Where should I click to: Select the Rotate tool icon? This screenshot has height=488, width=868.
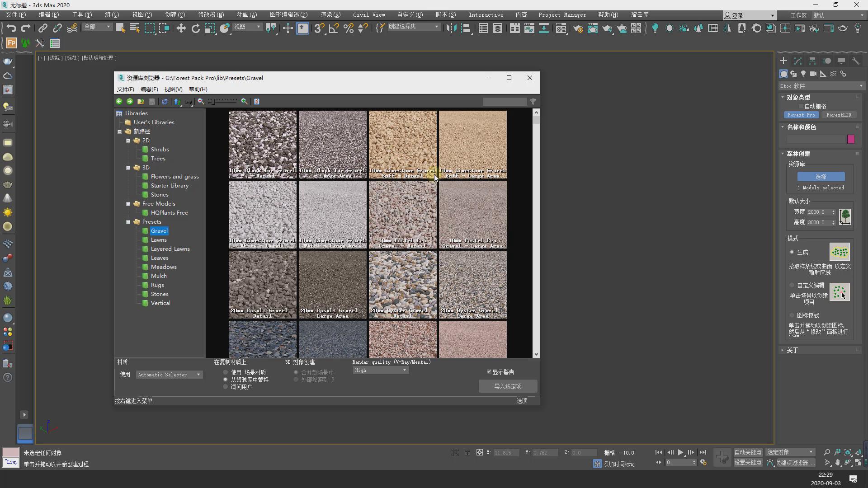(x=195, y=28)
